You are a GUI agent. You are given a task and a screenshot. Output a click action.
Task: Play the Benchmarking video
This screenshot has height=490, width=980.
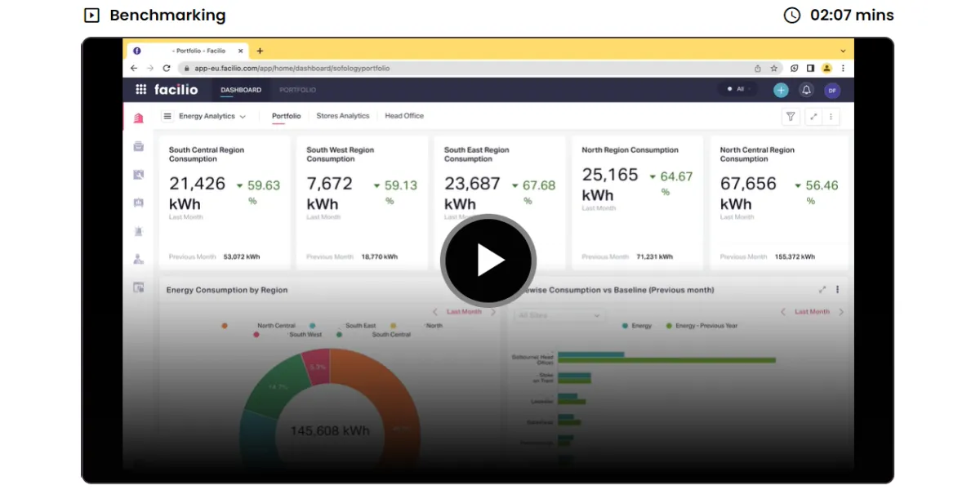pyautogui.click(x=488, y=261)
